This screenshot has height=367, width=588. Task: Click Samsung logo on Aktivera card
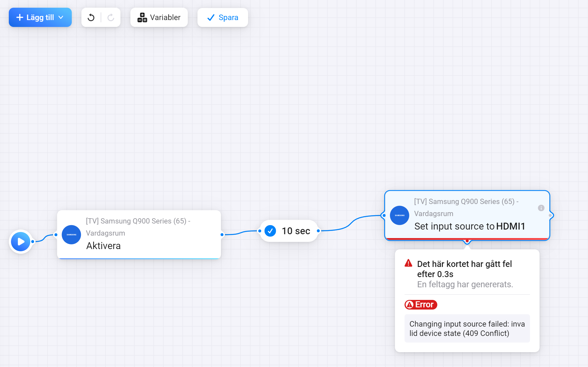tap(72, 234)
